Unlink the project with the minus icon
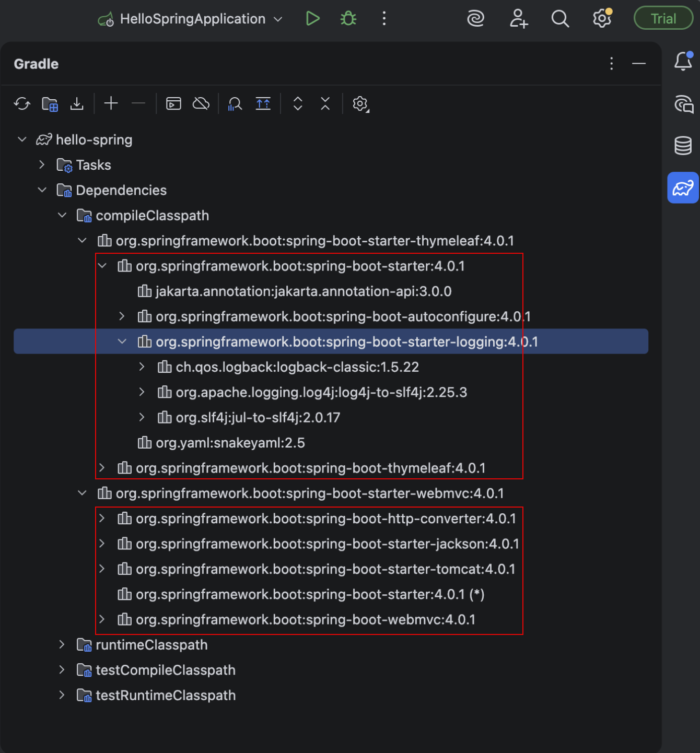Image resolution: width=700 pixels, height=753 pixels. pos(138,103)
